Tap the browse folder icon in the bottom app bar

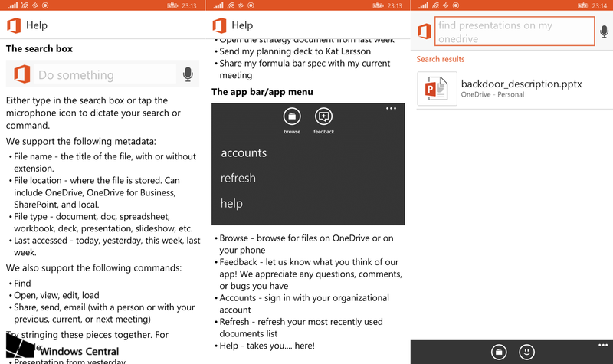499,352
